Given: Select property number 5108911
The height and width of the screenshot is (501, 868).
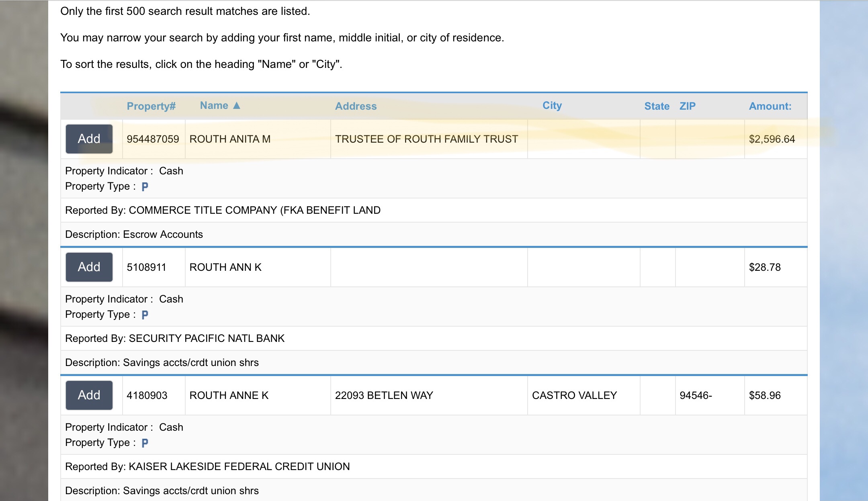Looking at the screenshot, I should 146,267.
